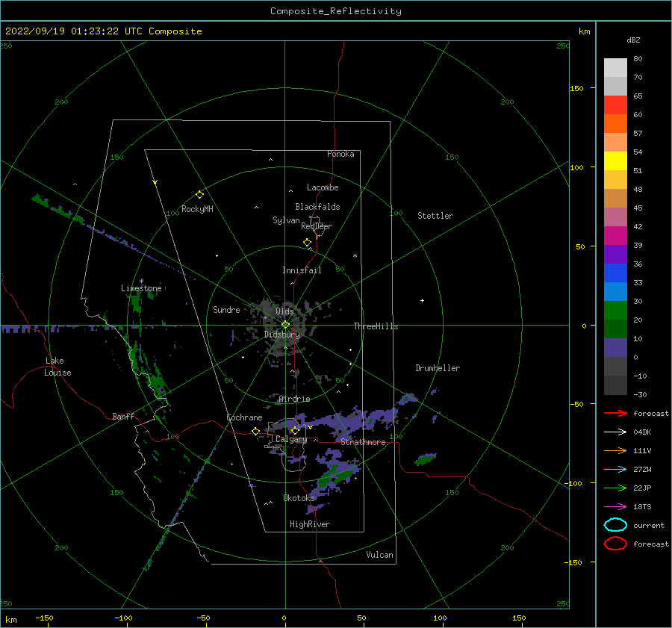Viewport: 672px width, 628px height.
Task: Click the Sylvan label on map
Action: point(286,220)
